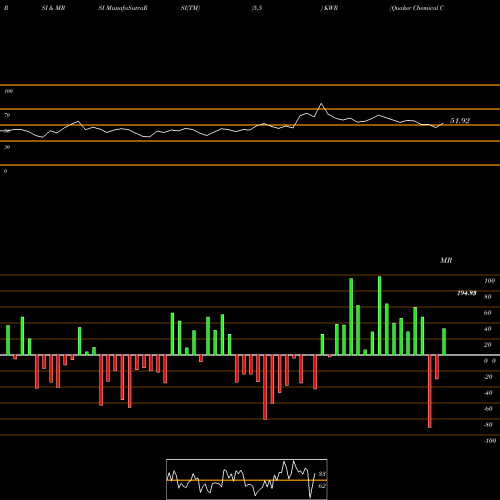Image resolution: width=500 pixels, height=500 pixels.
Task: Click the 194.98 value in MR panel
Action: pos(467,293)
